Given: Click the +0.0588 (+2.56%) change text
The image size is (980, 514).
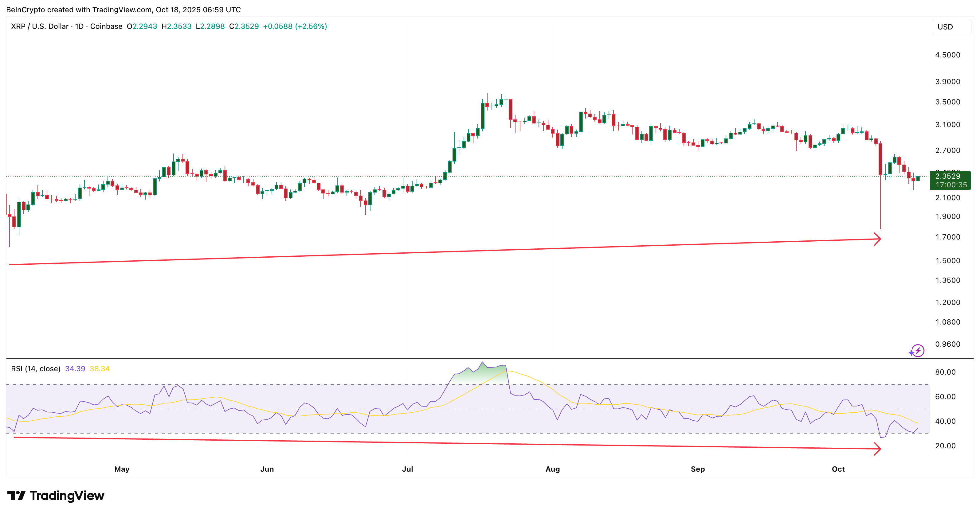Looking at the screenshot, I should pyautogui.click(x=295, y=26).
